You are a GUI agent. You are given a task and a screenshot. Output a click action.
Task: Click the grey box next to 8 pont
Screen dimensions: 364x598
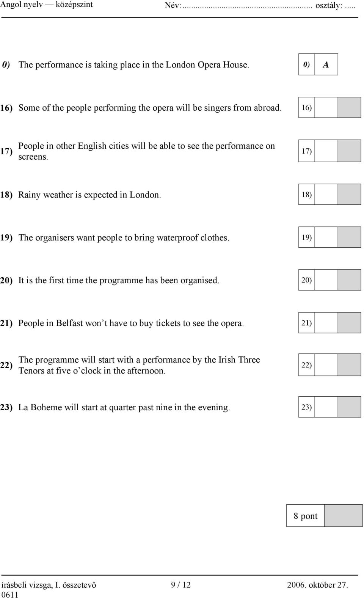click(x=344, y=516)
